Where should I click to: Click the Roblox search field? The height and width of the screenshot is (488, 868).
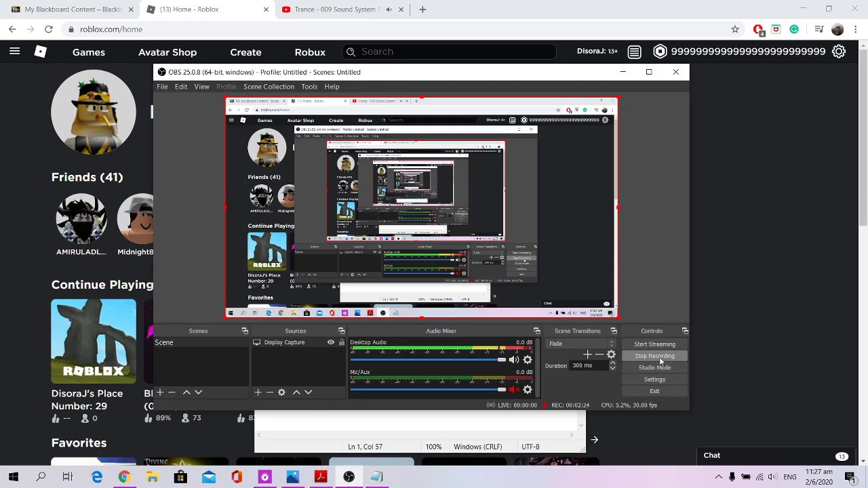[449, 52]
